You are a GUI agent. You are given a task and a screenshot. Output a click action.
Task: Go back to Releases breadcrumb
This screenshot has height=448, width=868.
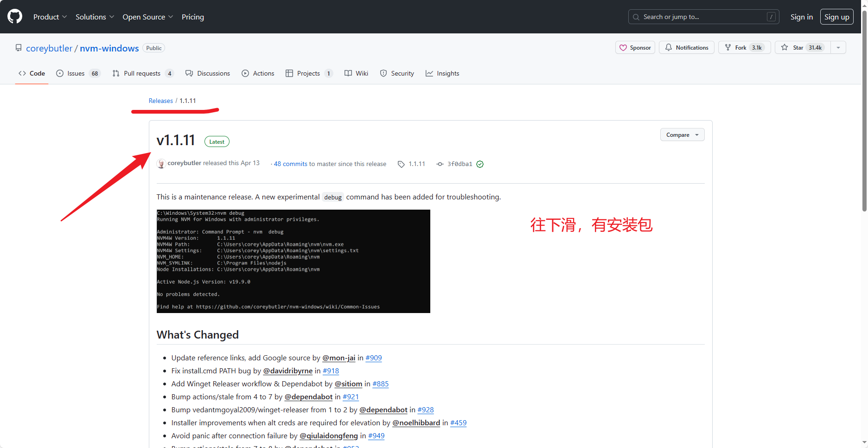click(x=160, y=101)
